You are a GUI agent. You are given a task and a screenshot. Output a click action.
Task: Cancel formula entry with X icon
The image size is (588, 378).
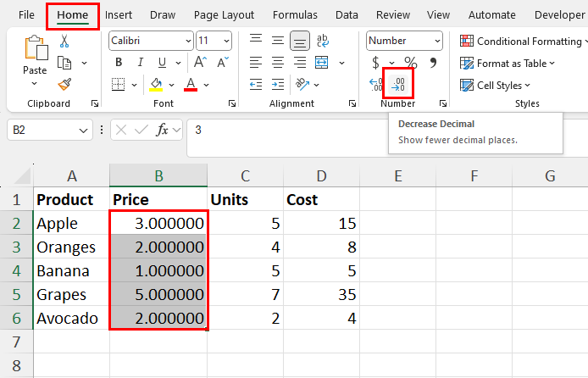coord(121,131)
